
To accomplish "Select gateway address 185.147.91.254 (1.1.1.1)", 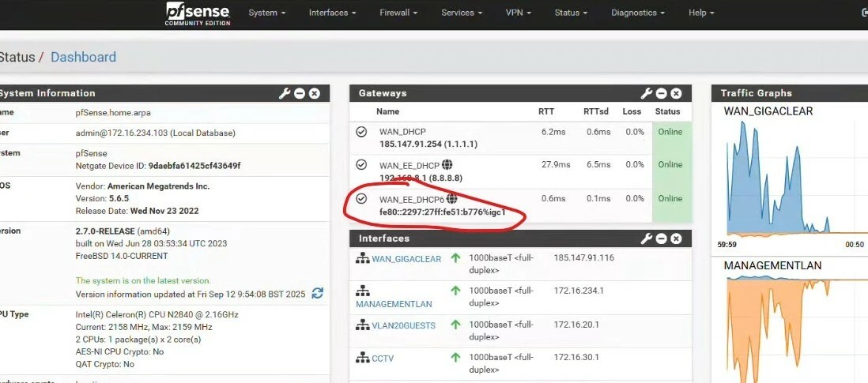I will [428, 145].
